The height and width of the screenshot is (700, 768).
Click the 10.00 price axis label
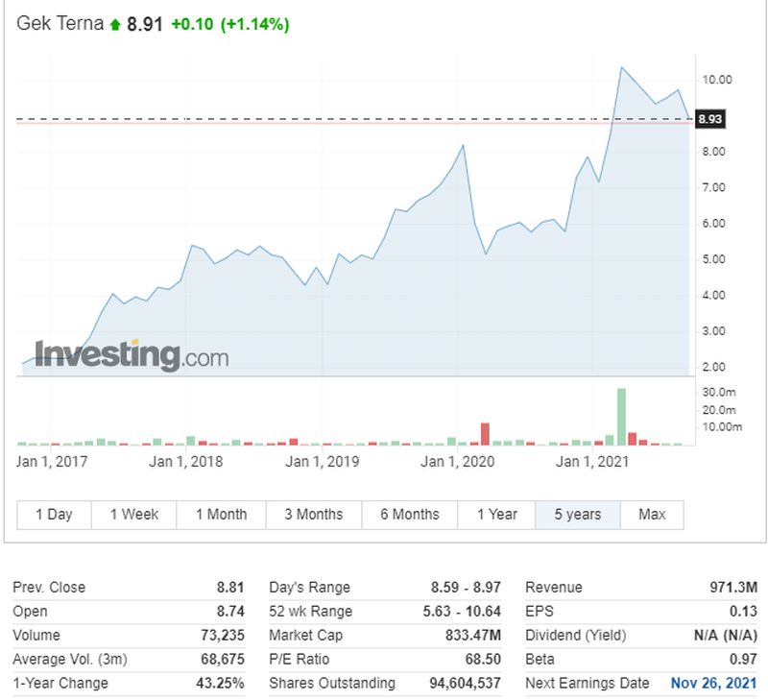717,80
